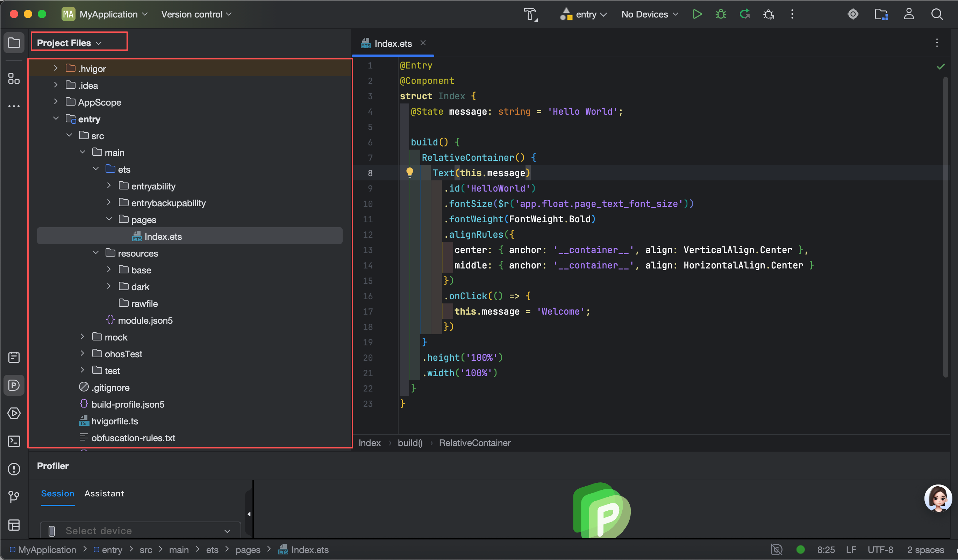Open the Select device combo box

coord(140,530)
